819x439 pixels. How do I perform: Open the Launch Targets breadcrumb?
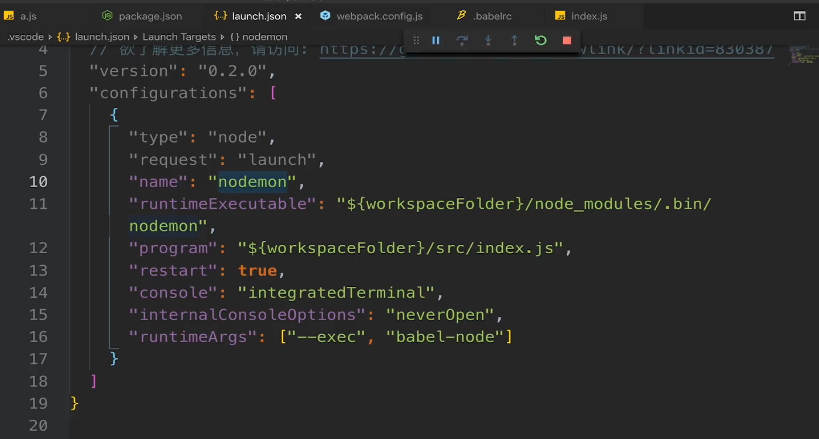[x=179, y=37]
